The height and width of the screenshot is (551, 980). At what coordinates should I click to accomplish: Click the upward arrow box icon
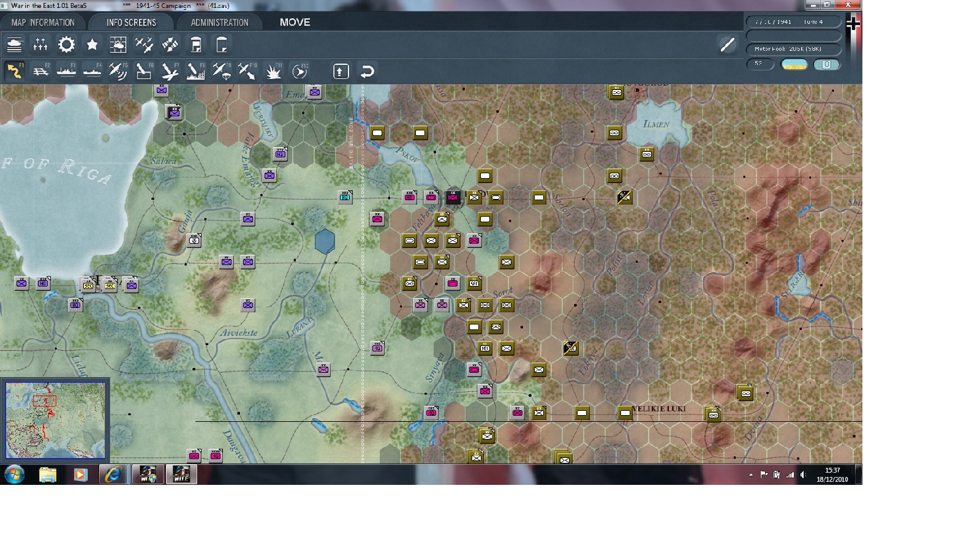click(x=341, y=71)
